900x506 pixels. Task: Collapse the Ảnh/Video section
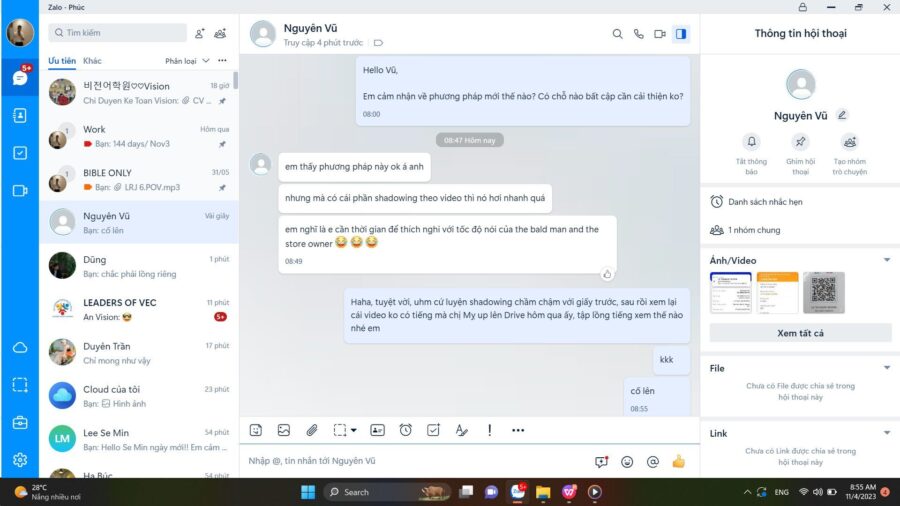pos(887,260)
